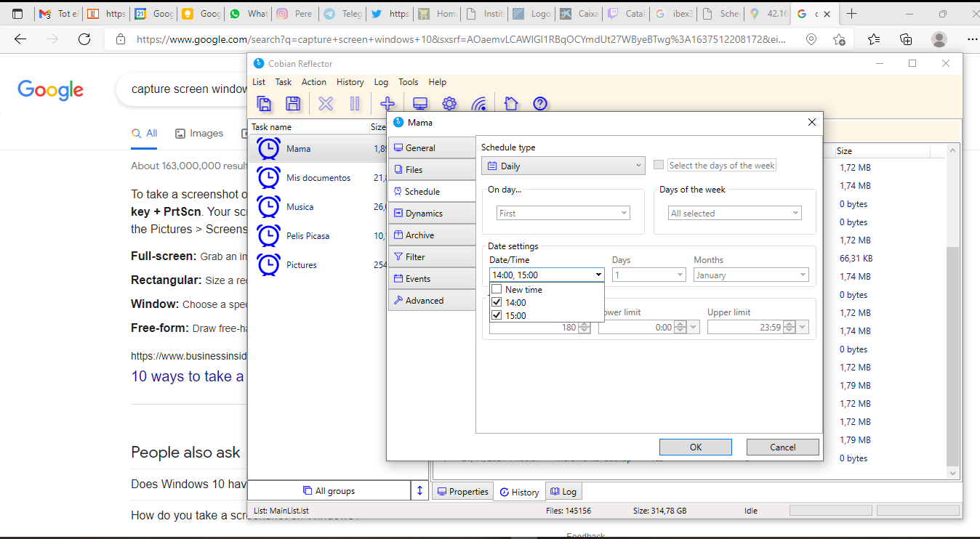Image resolution: width=980 pixels, height=539 pixels.
Task: Open the Days dropdown showing 1
Action: coord(648,275)
